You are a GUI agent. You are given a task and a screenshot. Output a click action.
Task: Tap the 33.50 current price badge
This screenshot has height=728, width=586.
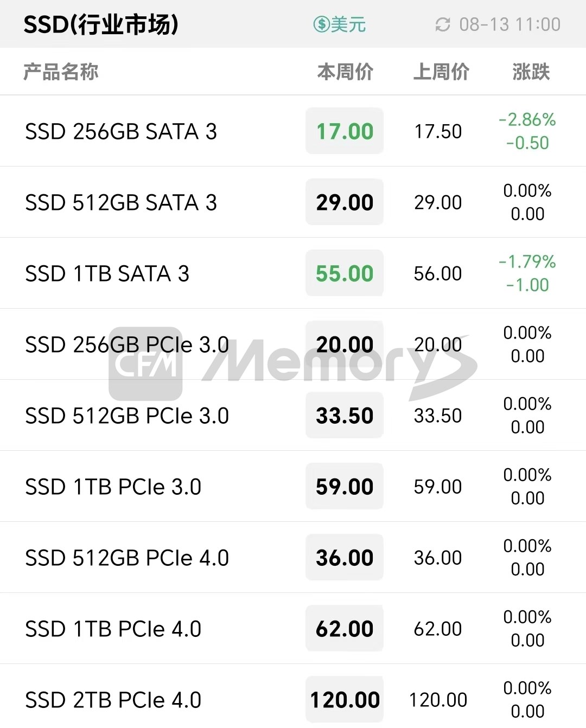pos(345,416)
